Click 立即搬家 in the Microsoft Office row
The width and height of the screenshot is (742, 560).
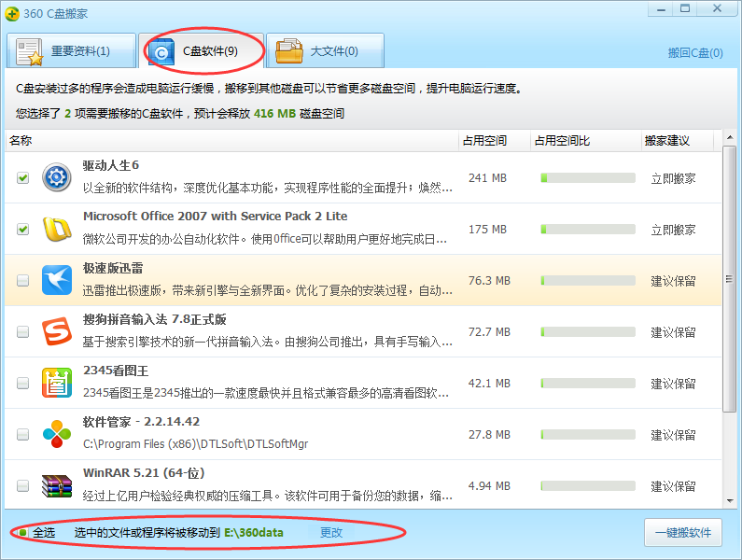point(673,230)
